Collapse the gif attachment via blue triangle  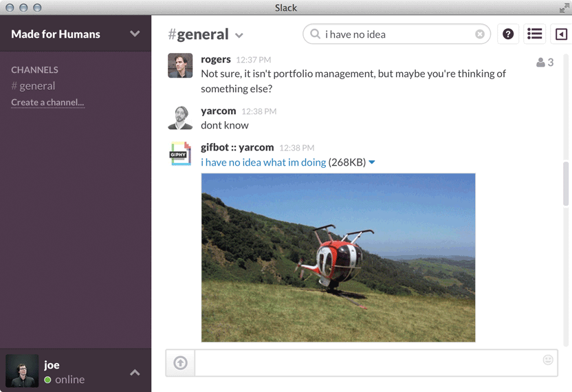[x=372, y=162]
